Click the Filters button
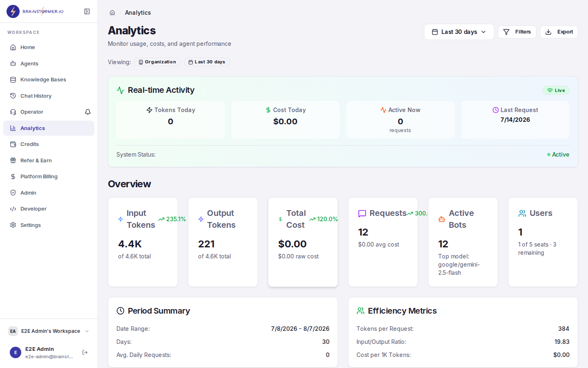Screen dimensions: 588x368 [517, 32]
